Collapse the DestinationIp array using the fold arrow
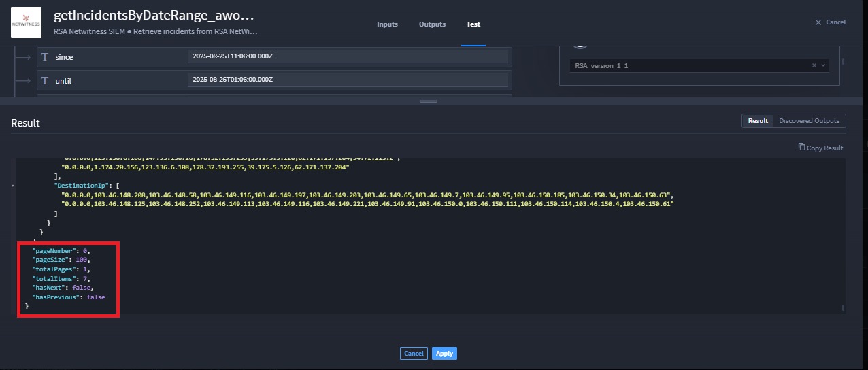 tap(14, 185)
